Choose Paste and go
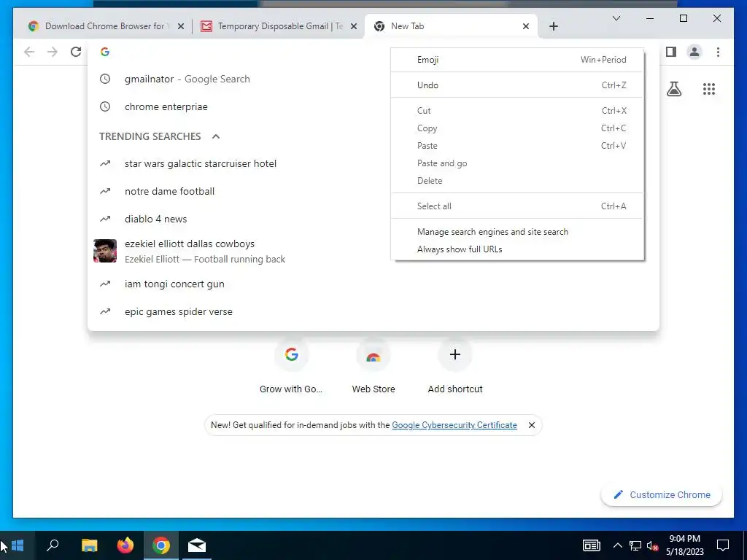Image resolution: width=747 pixels, height=560 pixels. pos(517,163)
